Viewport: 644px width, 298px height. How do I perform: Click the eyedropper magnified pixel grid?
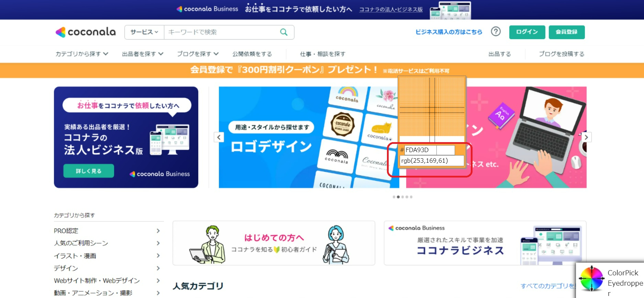(432, 110)
